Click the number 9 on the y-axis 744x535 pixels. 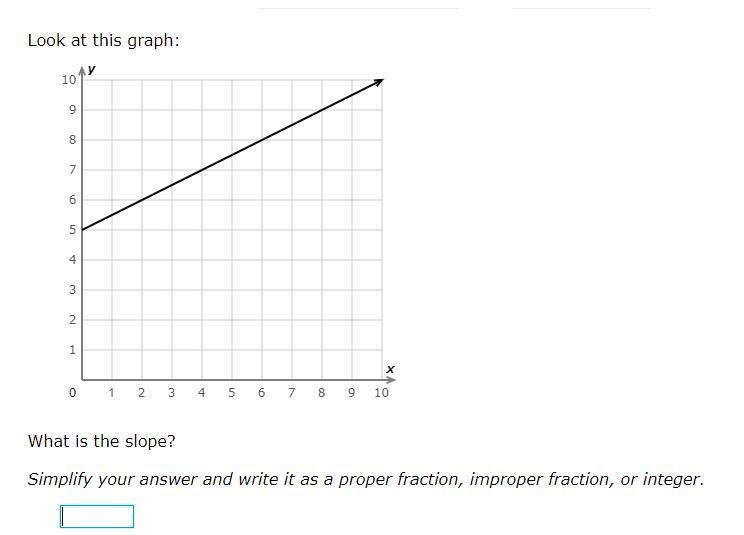(x=72, y=110)
